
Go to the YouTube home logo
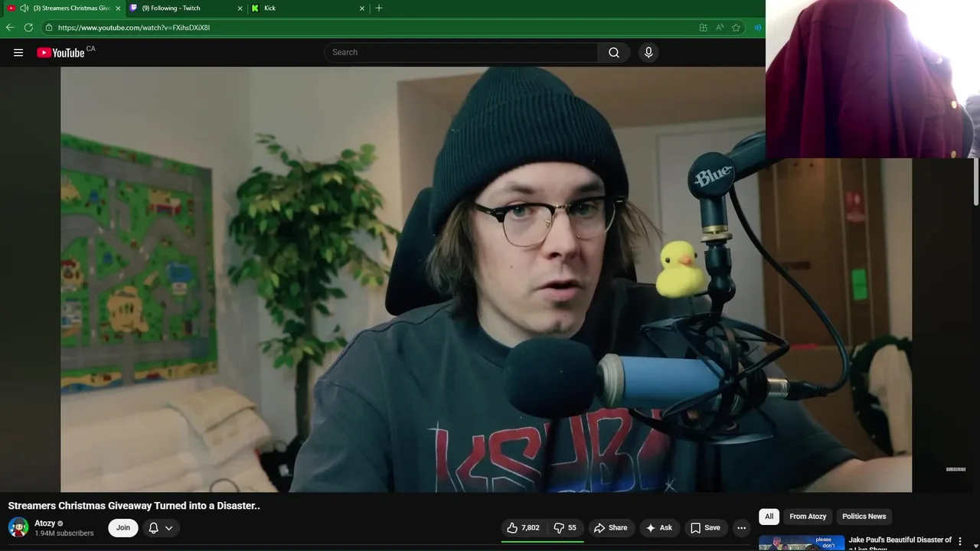(60, 53)
